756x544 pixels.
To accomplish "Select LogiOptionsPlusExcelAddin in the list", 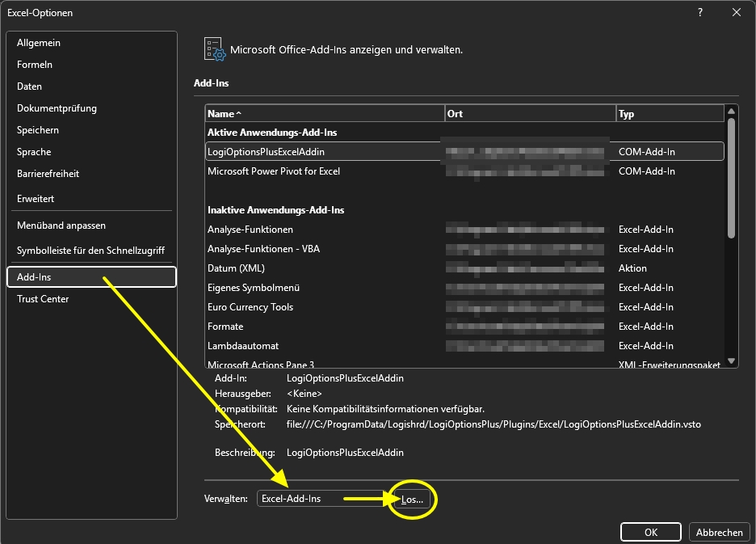I will [267, 152].
